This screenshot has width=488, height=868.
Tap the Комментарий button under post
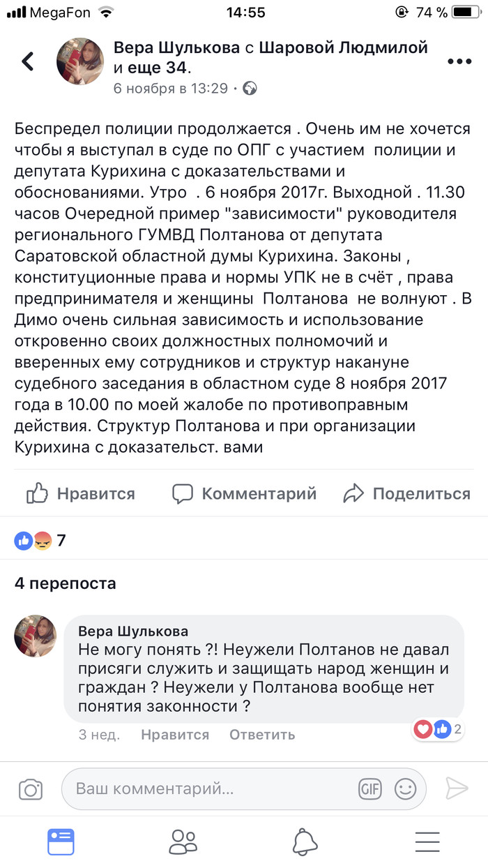245,494
